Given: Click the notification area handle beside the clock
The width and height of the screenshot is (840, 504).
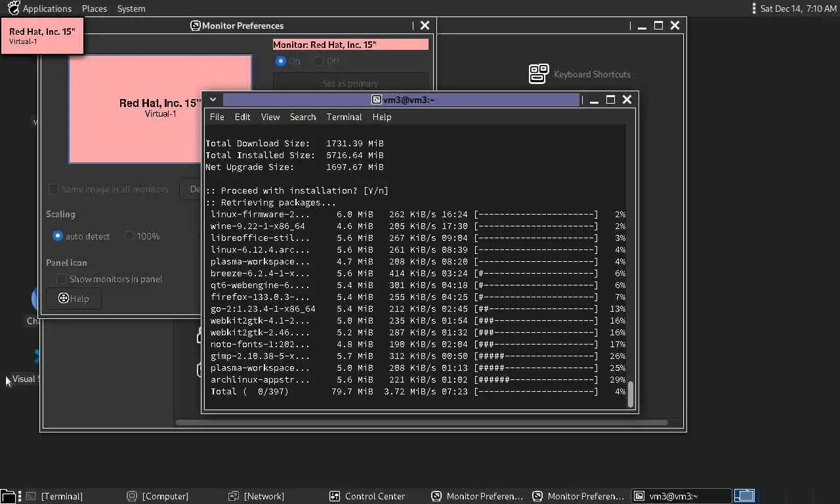Looking at the screenshot, I should [x=754, y=9].
